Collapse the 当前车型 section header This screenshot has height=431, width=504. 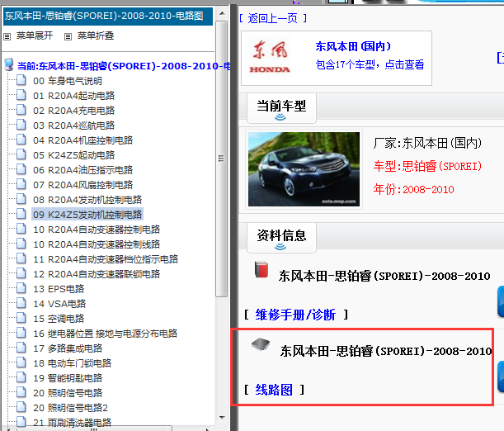(x=281, y=107)
